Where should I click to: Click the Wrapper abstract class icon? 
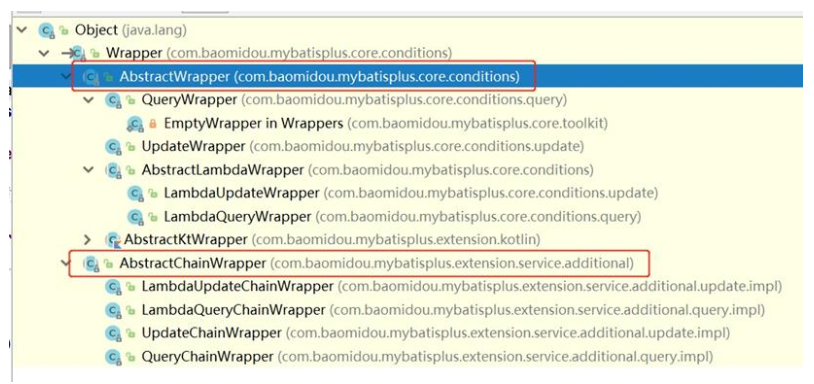point(77,53)
